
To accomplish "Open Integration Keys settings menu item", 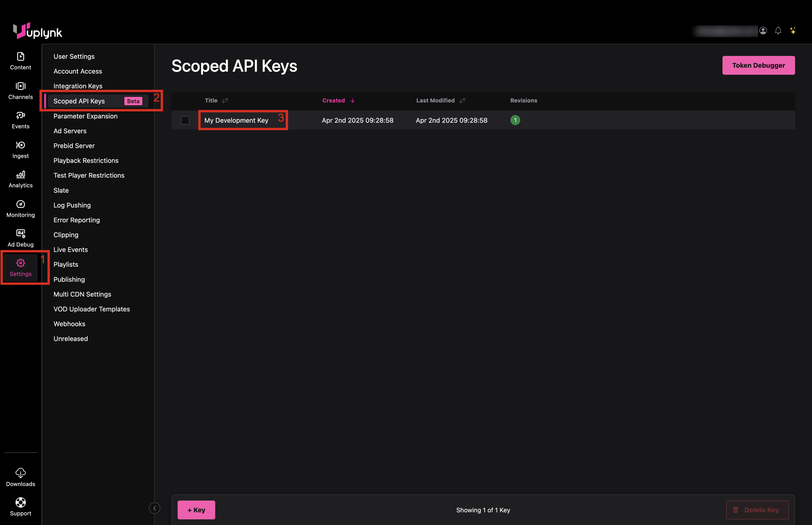I will (78, 86).
